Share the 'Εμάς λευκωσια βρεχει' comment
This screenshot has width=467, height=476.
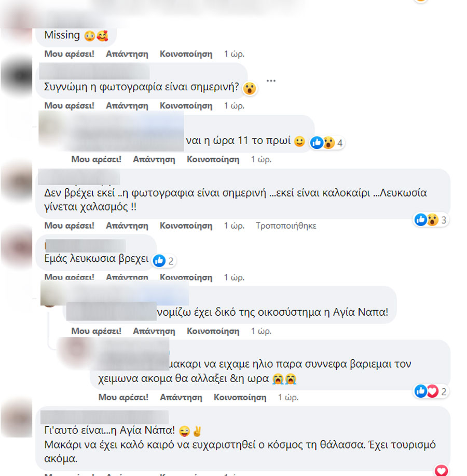click(186, 277)
